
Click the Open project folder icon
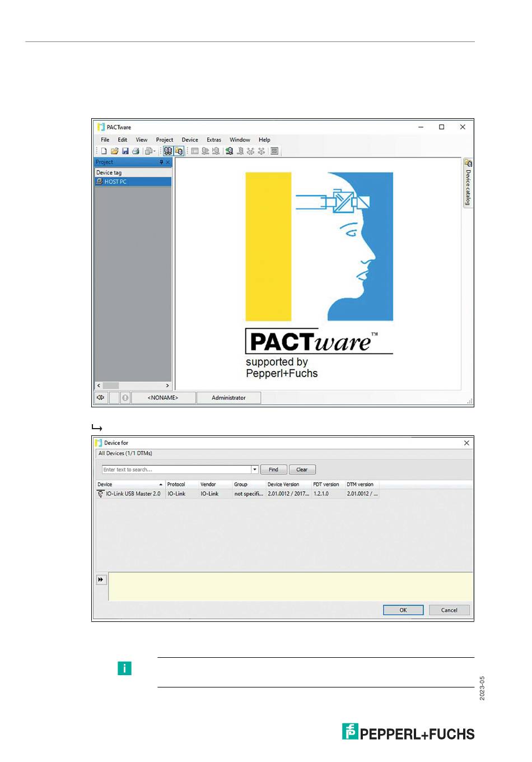(x=114, y=151)
